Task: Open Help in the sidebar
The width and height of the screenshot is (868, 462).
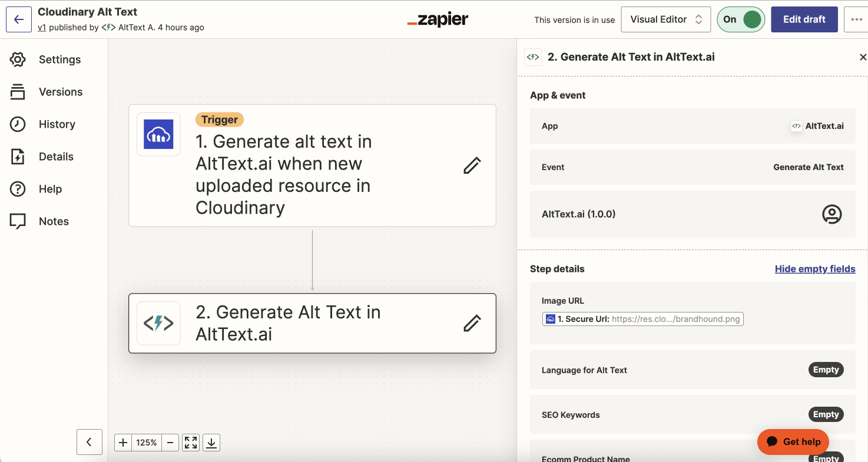Action: click(36, 189)
